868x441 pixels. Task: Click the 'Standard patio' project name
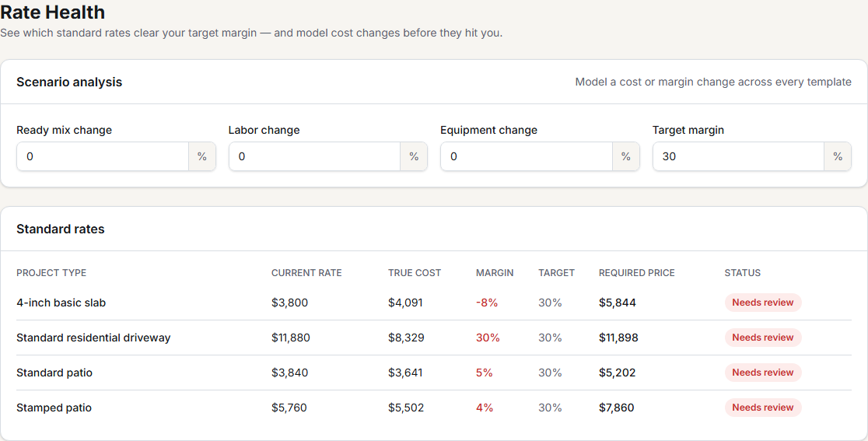pos(54,373)
